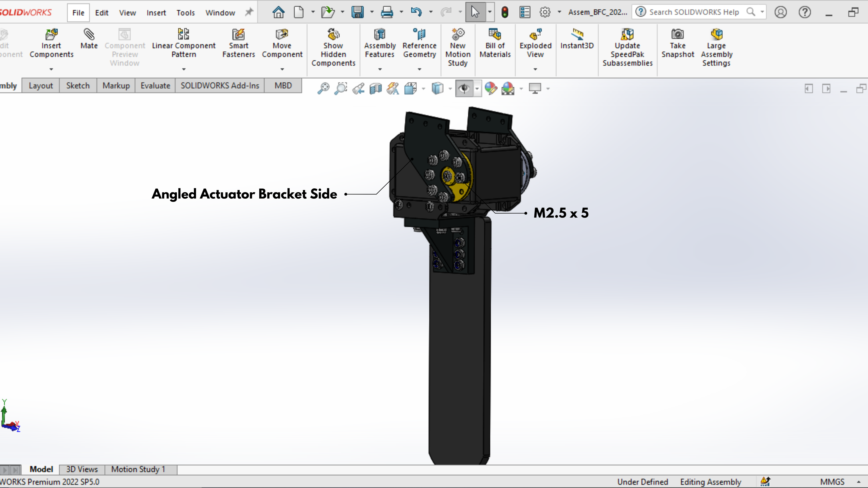Toggle the Select arrow tool
Viewport: 868px width, 488px height.
[475, 12]
